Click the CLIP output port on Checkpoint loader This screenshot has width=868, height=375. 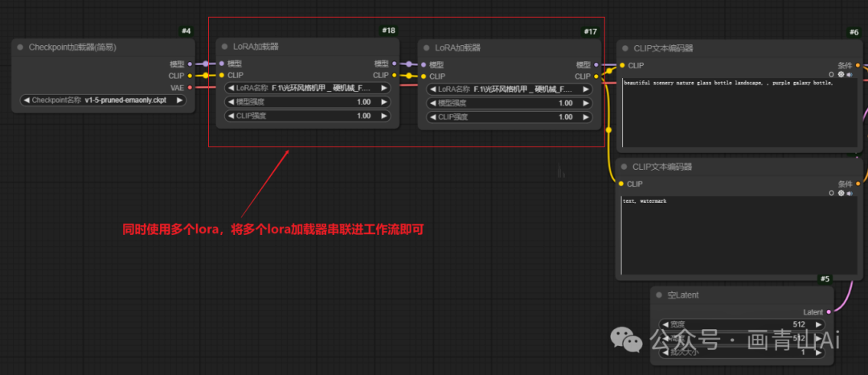point(190,76)
